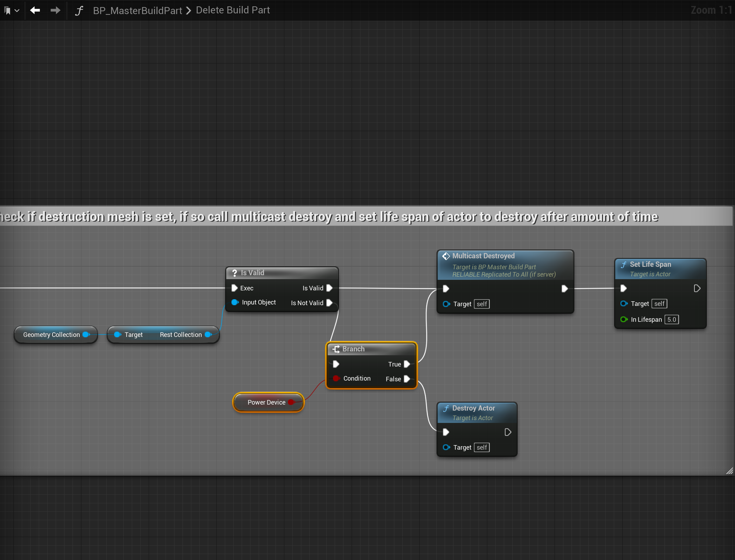Click the Branch node icon

(336, 349)
